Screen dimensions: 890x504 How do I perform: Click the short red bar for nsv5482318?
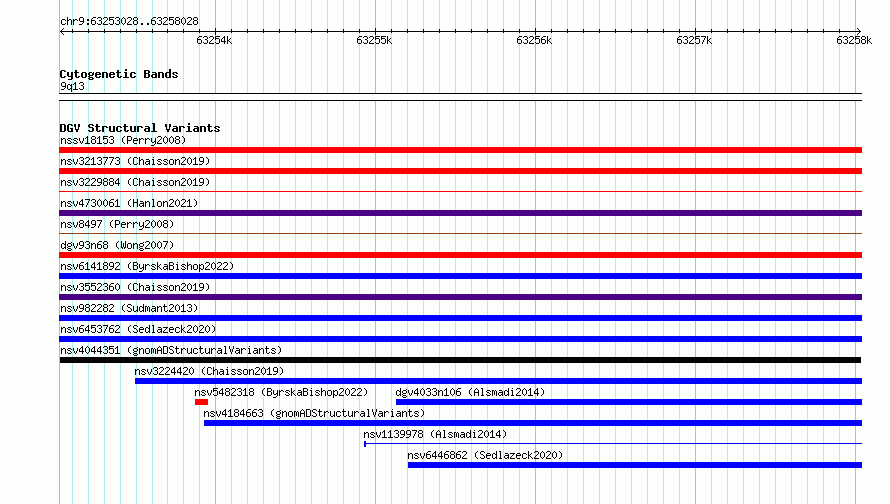(x=201, y=402)
